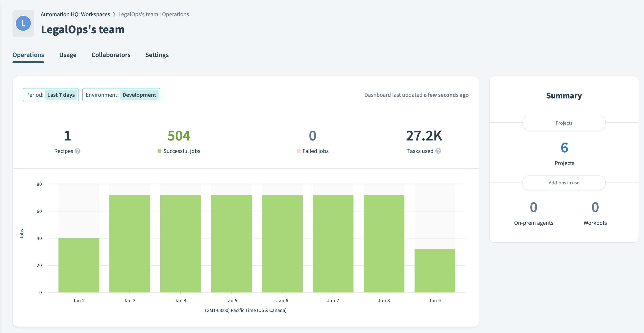Viewport: 644px width, 333px height.
Task: Toggle the green Successful jobs legend swatch
Action: click(159, 151)
